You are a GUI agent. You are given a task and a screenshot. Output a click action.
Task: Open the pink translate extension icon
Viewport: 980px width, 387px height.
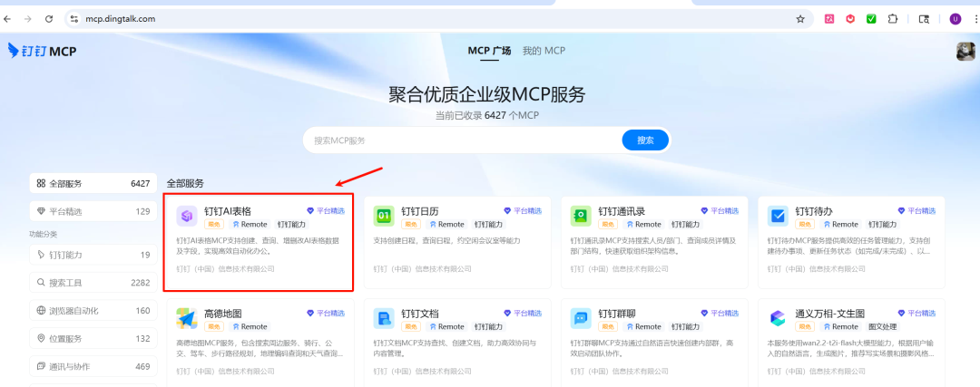[x=829, y=19]
